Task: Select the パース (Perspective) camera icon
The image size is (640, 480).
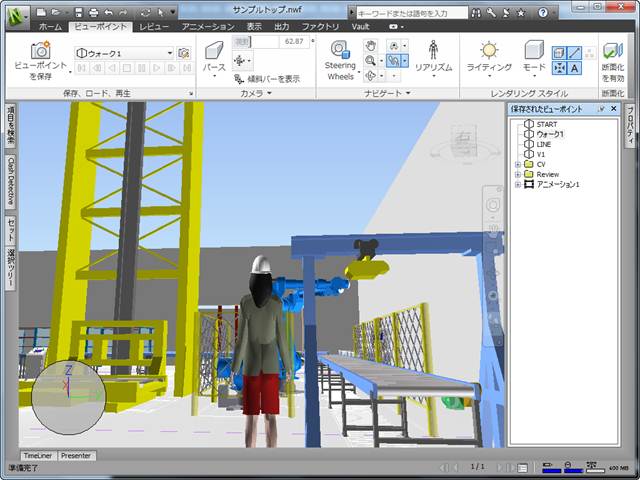Action: click(x=214, y=52)
